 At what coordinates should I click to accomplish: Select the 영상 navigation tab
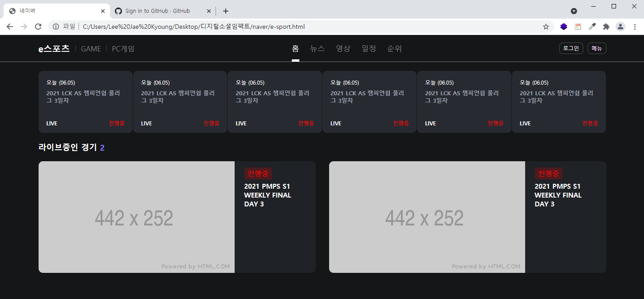point(343,49)
